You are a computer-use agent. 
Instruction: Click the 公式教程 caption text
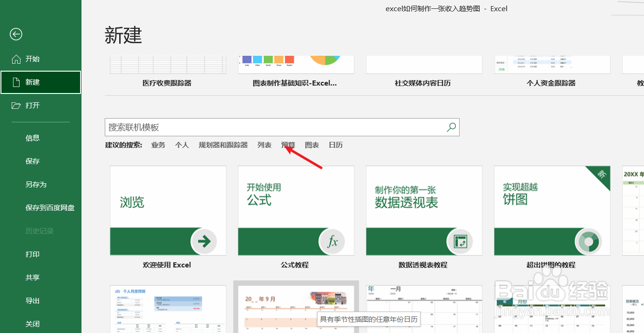tap(295, 265)
